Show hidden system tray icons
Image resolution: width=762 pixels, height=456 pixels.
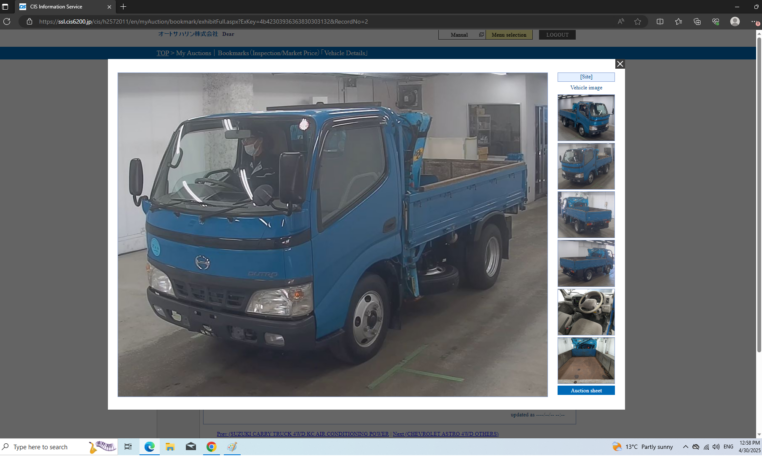point(685,447)
